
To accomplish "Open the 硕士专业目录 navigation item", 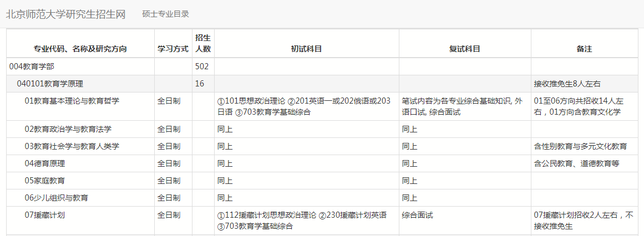I will (165, 14).
